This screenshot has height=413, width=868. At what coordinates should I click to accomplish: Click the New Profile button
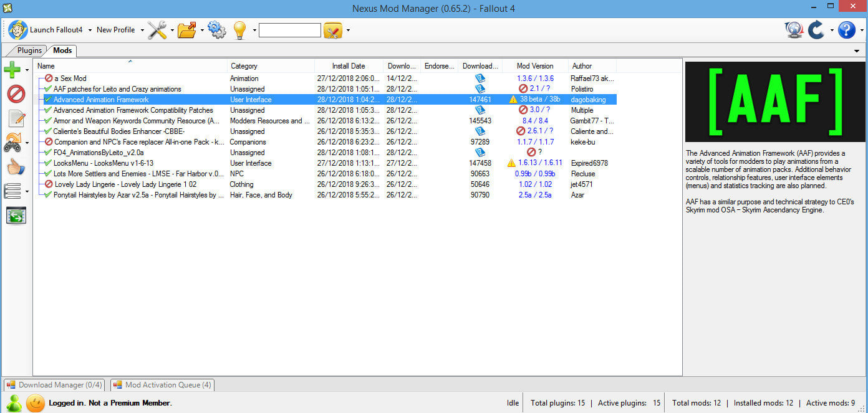coord(116,30)
